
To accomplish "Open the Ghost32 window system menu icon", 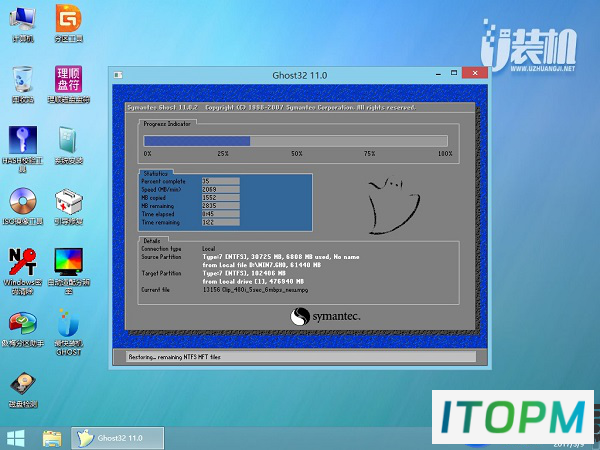I will 118,75.
